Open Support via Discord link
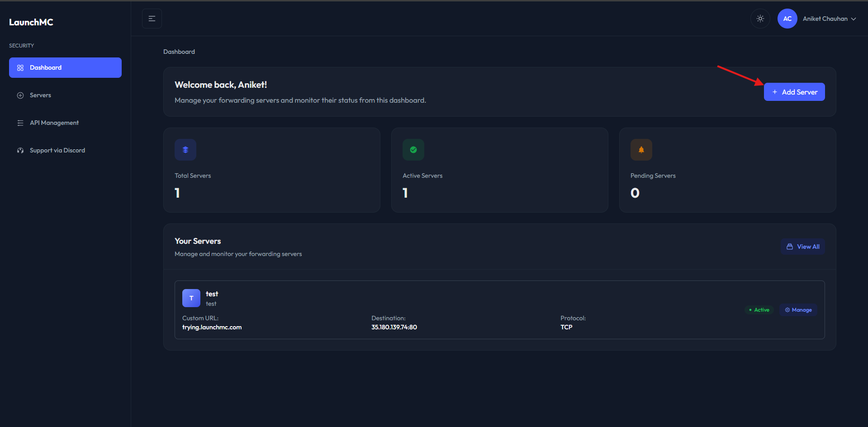 (65, 150)
